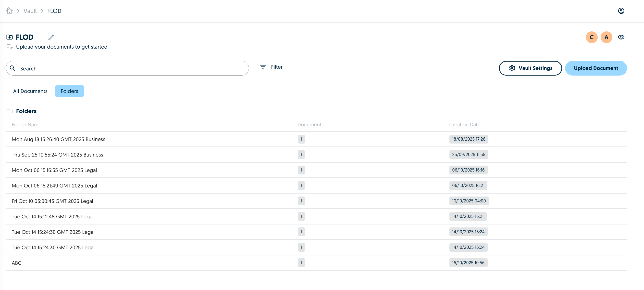This screenshot has height=290, width=644.
Task: Click the FLOD vault title heading
Action: coord(25,37)
